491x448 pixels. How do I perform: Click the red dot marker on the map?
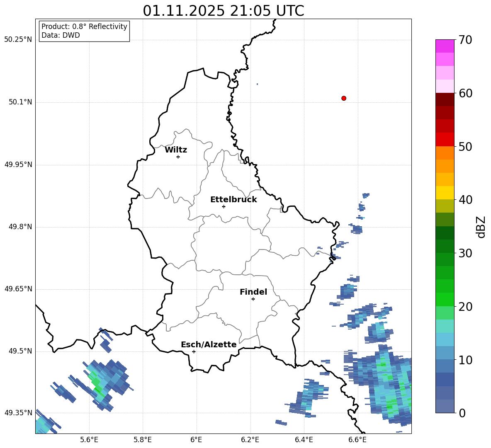tap(343, 98)
